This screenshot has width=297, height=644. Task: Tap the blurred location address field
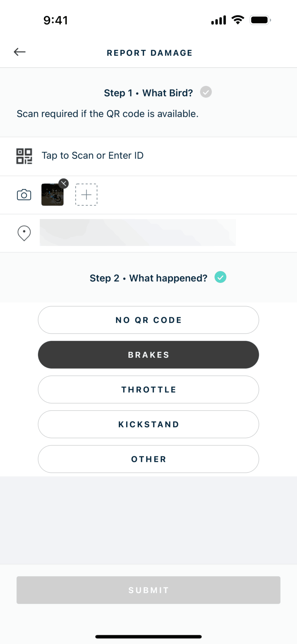pyautogui.click(x=137, y=232)
